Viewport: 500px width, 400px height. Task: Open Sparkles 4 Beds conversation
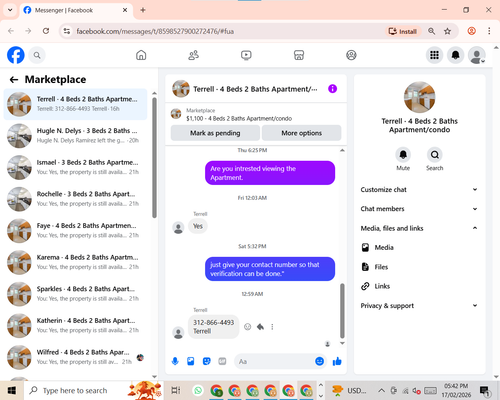(x=75, y=294)
